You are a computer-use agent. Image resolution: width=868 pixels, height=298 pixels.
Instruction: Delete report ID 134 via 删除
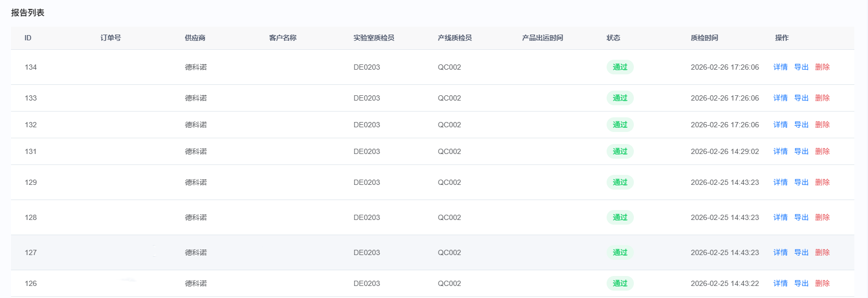coord(822,67)
